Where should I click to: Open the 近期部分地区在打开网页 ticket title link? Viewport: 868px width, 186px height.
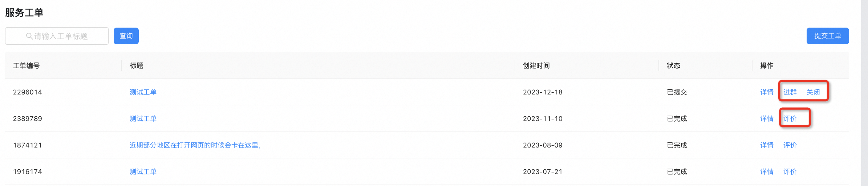click(195, 145)
